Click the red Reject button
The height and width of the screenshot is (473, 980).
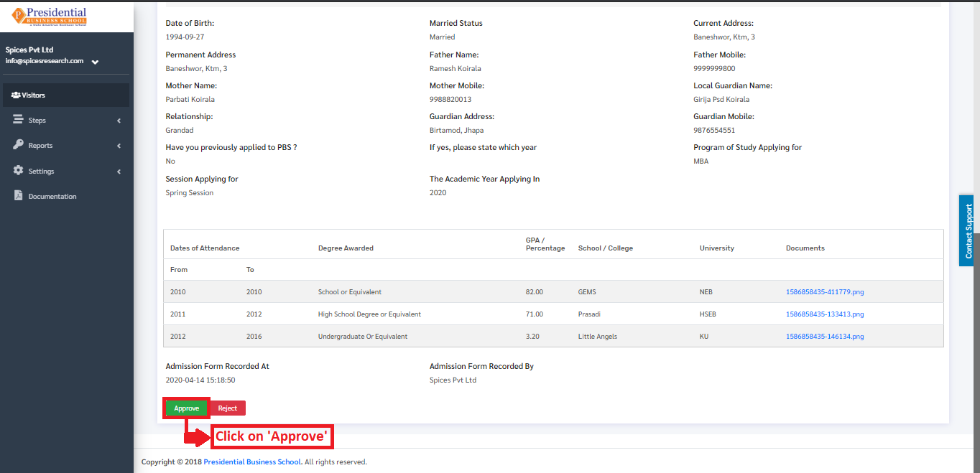point(228,408)
